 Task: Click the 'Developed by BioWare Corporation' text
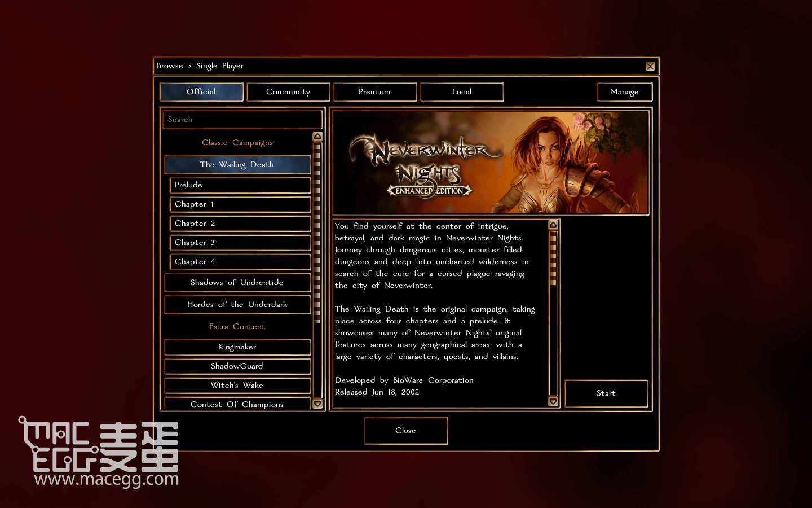tap(404, 380)
